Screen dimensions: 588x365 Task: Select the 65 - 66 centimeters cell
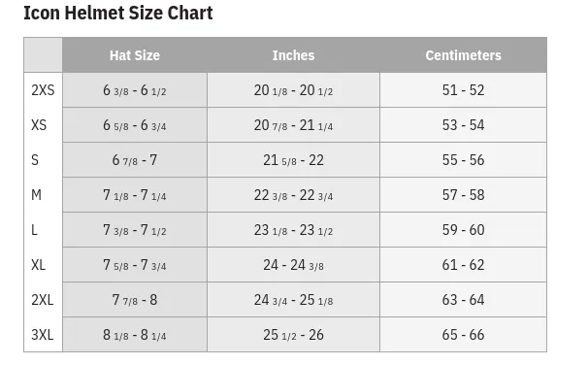tap(463, 335)
